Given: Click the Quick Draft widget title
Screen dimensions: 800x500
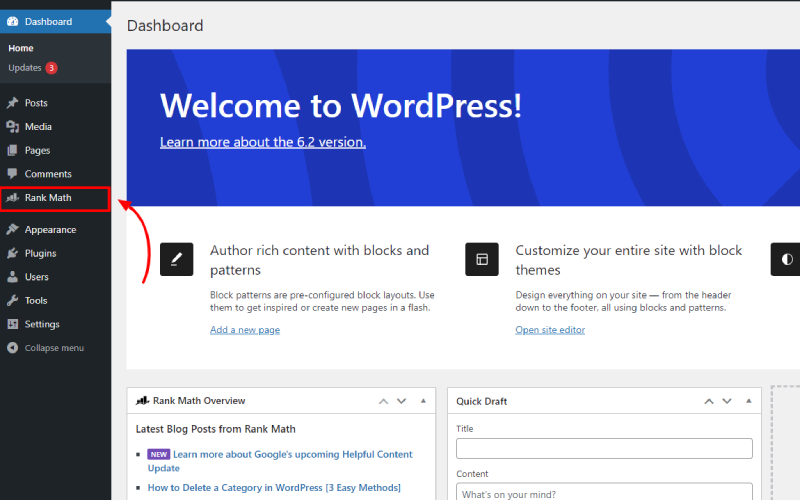Looking at the screenshot, I should click(482, 402).
